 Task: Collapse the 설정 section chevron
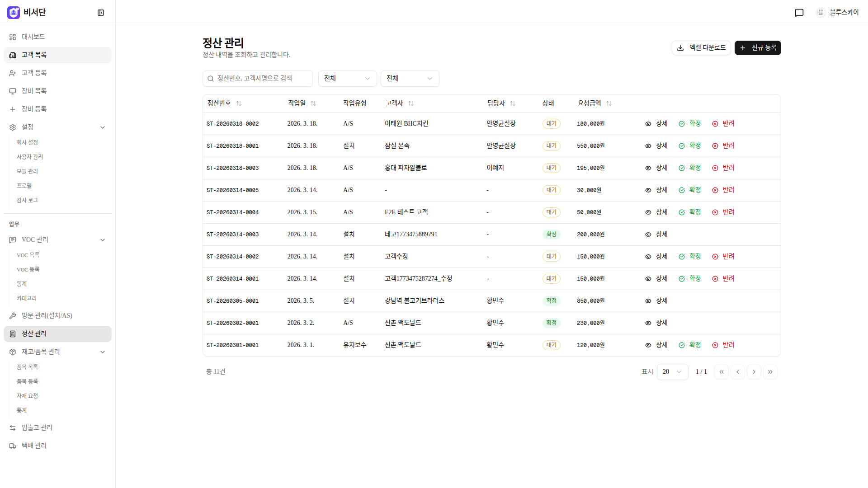click(x=103, y=127)
